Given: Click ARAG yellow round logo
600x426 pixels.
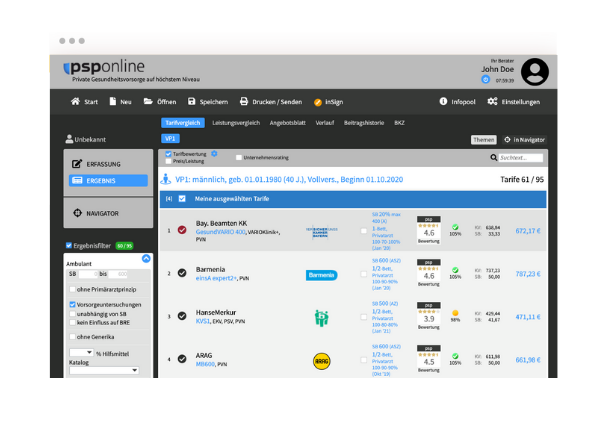Looking at the screenshot, I should (x=321, y=361).
